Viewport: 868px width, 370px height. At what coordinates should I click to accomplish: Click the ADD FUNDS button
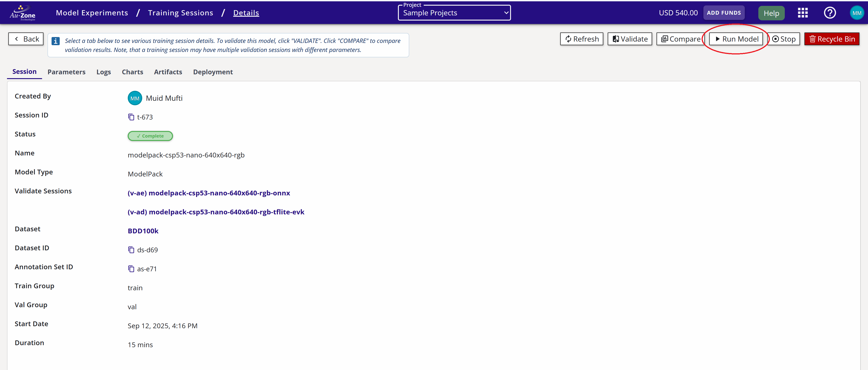[724, 13]
